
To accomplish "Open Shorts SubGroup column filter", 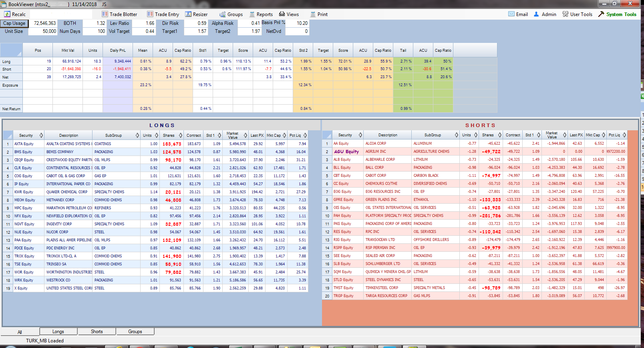I will click(x=457, y=135).
